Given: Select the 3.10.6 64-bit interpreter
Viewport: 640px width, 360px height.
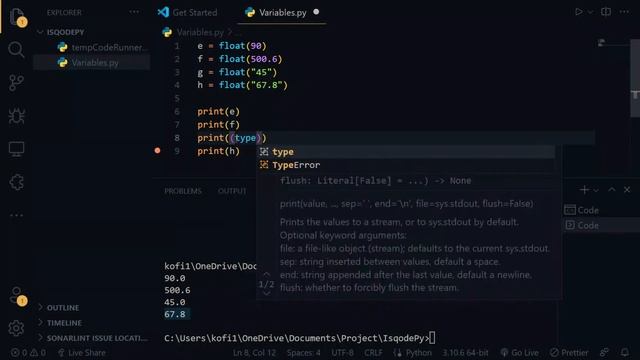Looking at the screenshot, I should [x=465, y=353].
